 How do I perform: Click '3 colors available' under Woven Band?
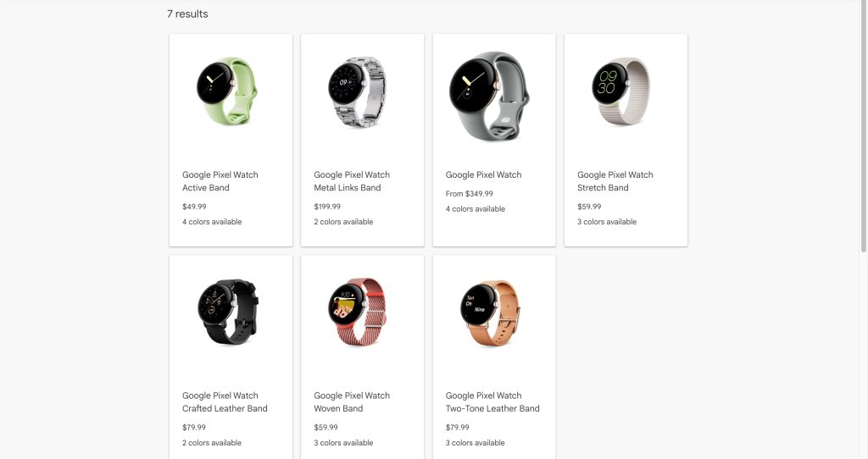point(343,443)
